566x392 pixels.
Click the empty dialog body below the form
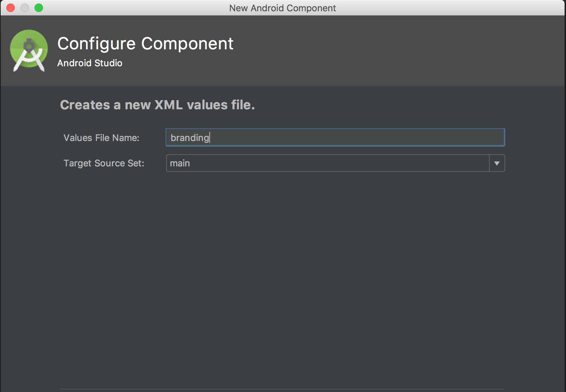click(282, 278)
